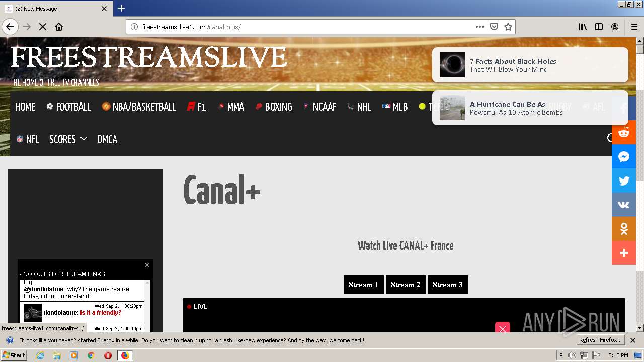Open the Firefox hamburger menu

click(634, 27)
